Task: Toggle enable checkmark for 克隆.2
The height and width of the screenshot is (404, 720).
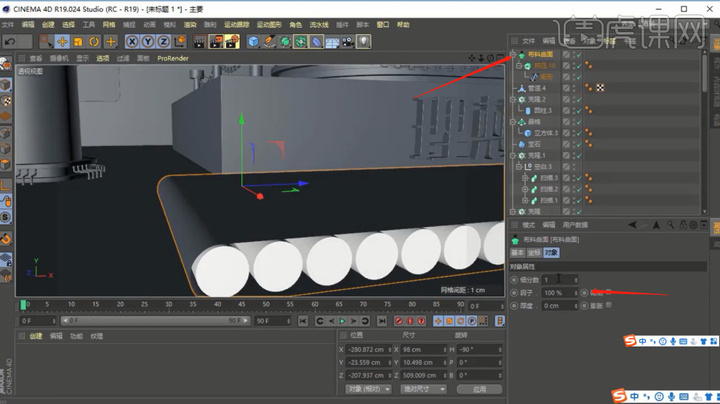Action: (x=579, y=99)
